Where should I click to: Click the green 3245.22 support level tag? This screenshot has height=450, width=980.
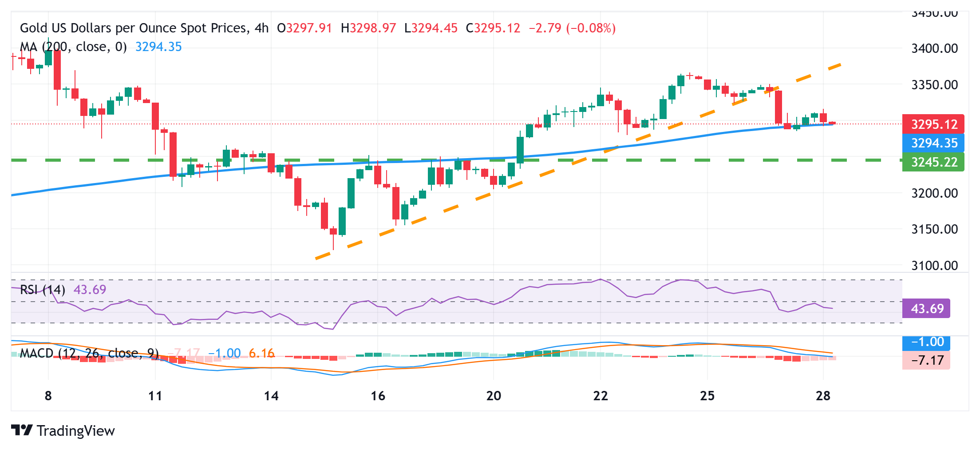tap(933, 162)
